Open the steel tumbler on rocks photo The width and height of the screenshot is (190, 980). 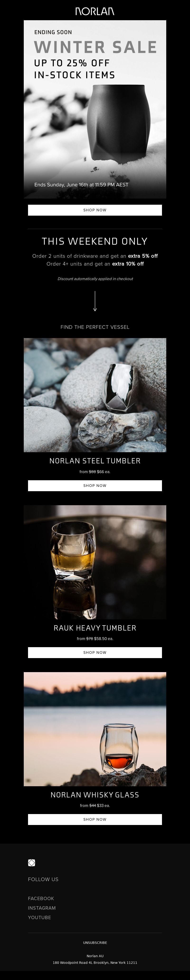click(x=95, y=395)
